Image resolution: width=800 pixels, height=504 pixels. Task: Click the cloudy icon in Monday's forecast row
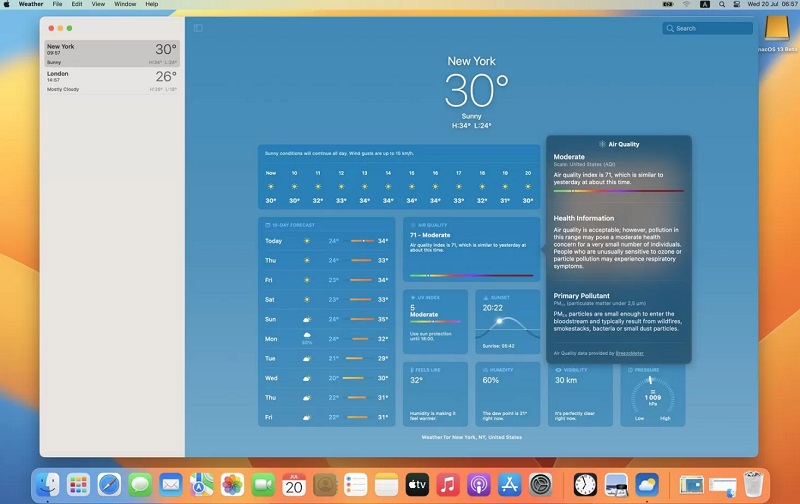(307, 339)
